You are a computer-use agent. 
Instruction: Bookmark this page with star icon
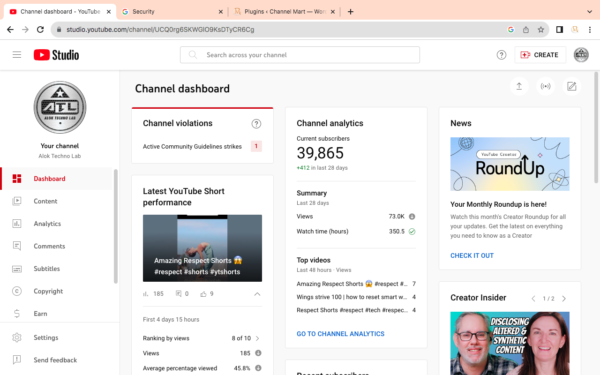tap(541, 29)
